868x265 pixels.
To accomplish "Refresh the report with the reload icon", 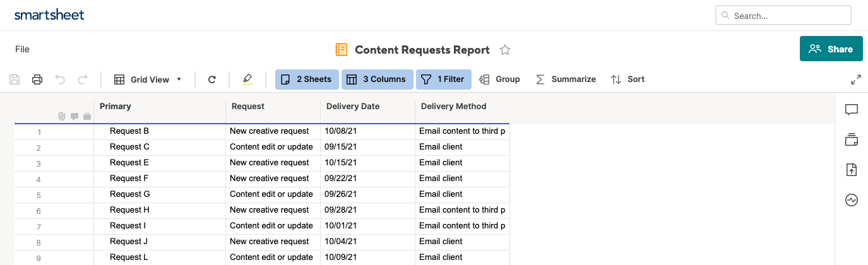I will pyautogui.click(x=212, y=79).
